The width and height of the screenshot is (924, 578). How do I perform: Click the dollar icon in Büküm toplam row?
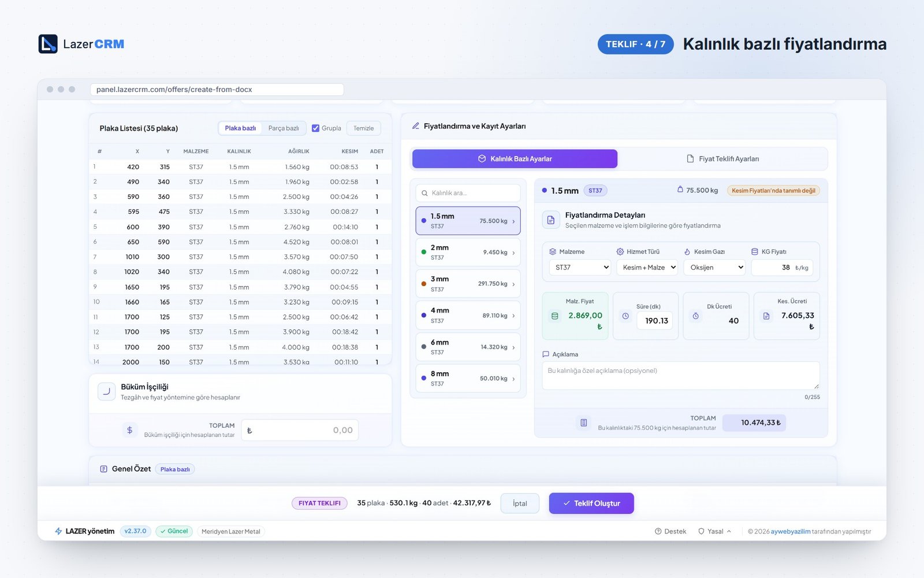(x=129, y=430)
